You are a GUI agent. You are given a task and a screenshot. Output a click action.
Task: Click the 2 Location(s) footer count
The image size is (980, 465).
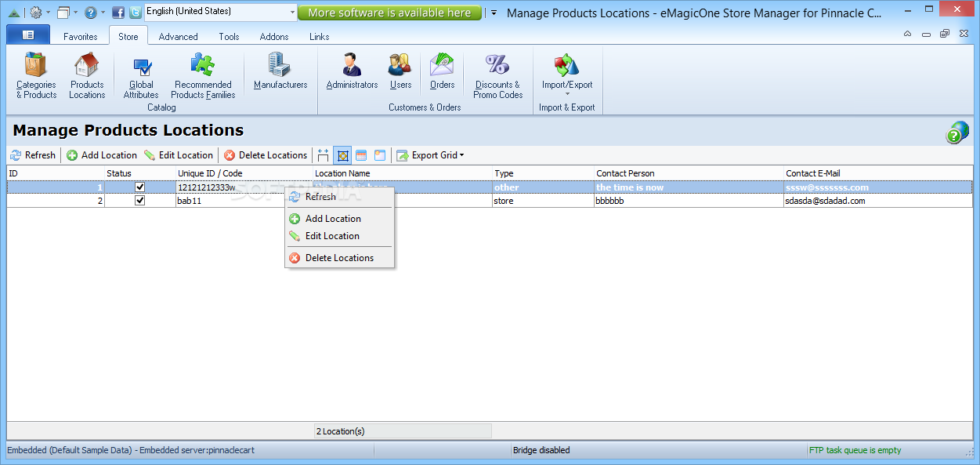[x=403, y=431]
